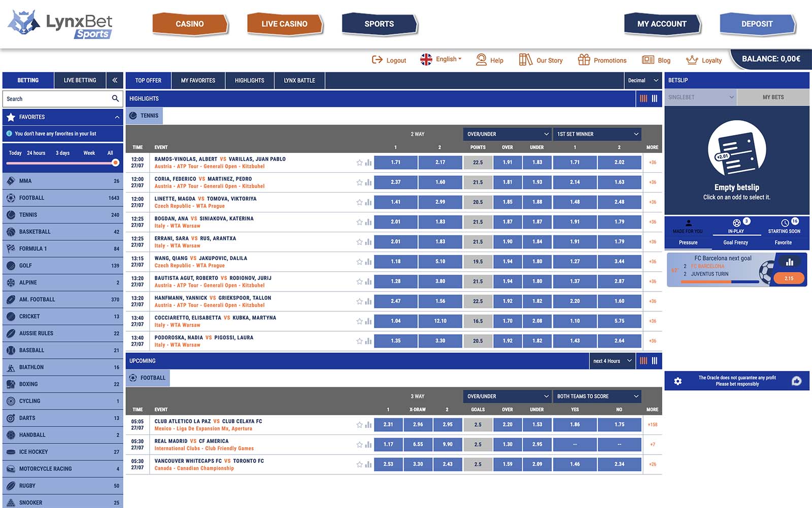Toggle favorite on Wang vs Jakupovic match
The height and width of the screenshot is (508, 812).
tap(359, 262)
